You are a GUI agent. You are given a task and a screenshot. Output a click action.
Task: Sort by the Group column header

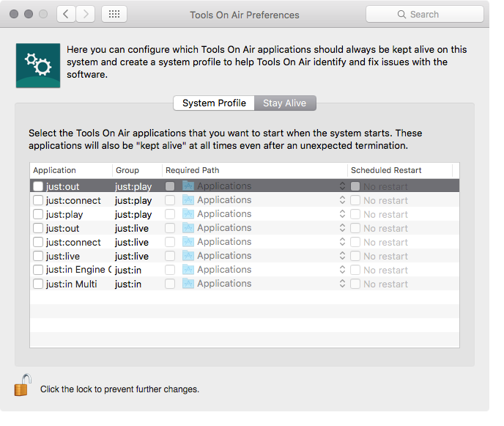[x=137, y=170]
